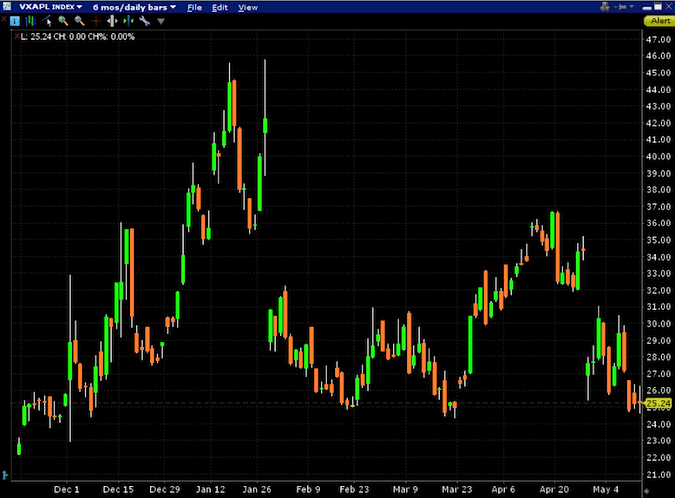Open the File menu
Screen dimensions: 675x498
tap(195, 7)
